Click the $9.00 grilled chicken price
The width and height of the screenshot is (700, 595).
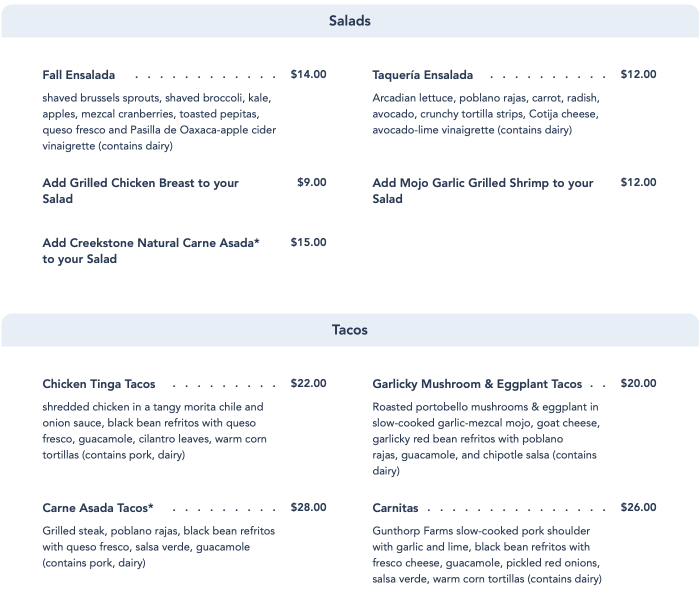coord(311,183)
